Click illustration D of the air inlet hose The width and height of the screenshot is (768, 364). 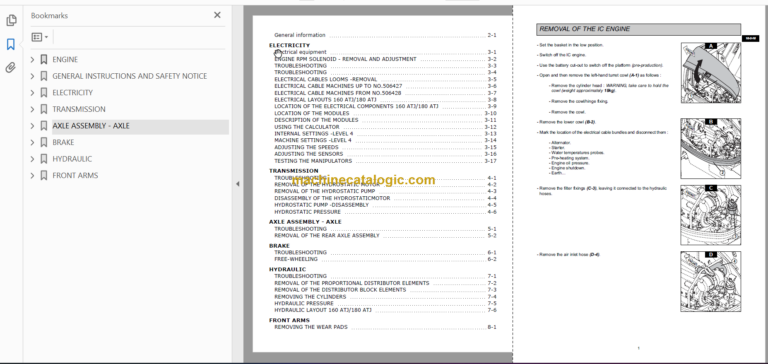point(710,282)
